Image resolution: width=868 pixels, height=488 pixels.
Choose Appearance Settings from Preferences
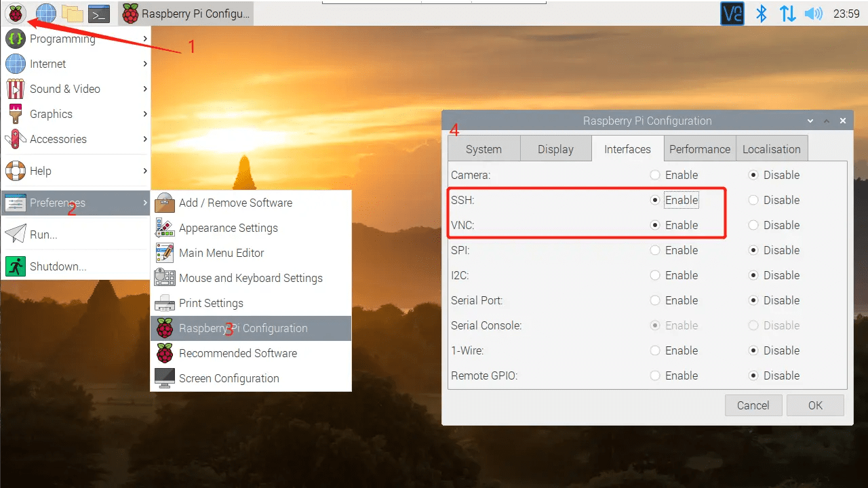[x=228, y=228]
